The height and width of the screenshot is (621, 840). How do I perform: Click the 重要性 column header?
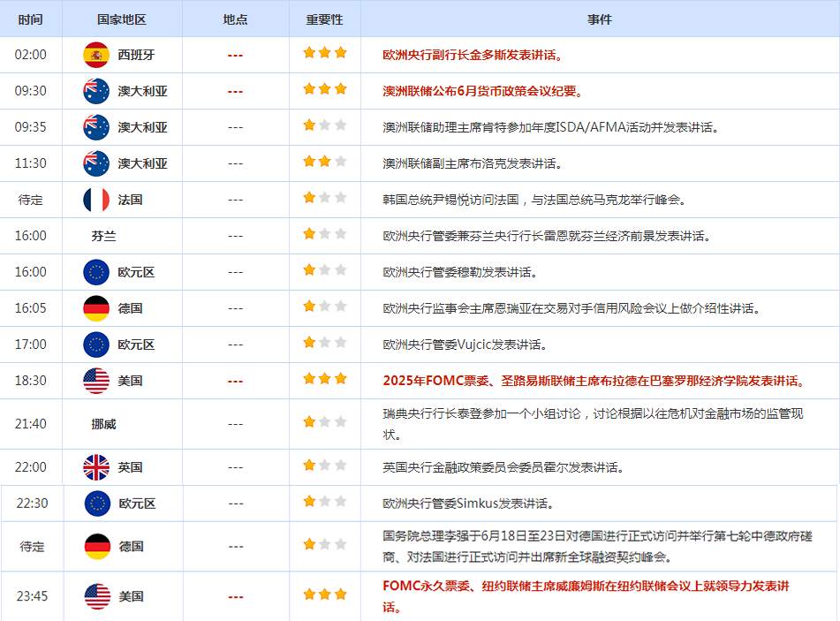(x=325, y=19)
